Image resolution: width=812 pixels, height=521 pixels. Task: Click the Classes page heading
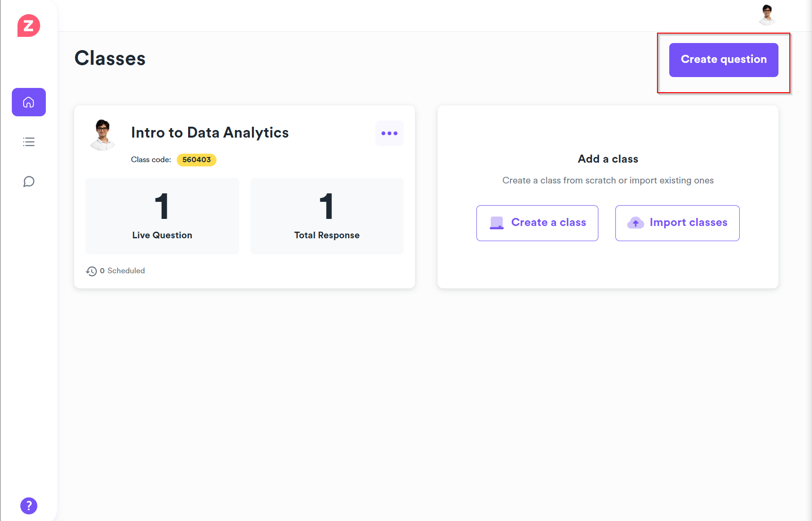click(x=110, y=59)
